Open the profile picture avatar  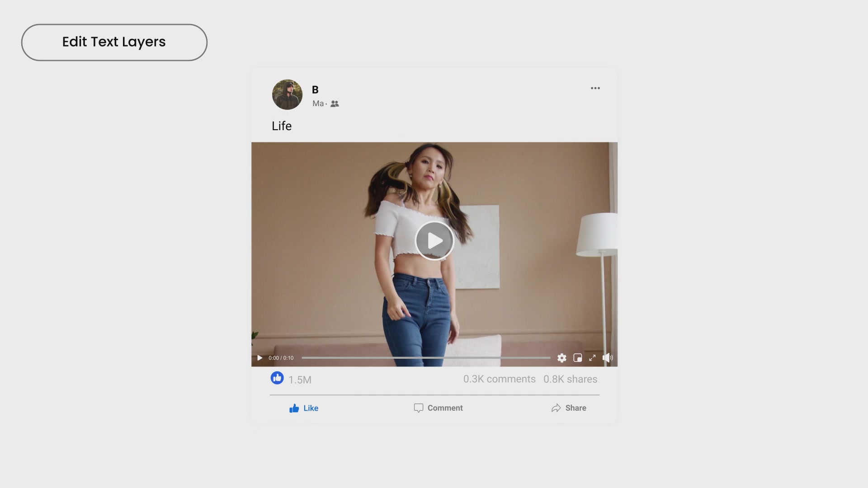[x=287, y=95]
